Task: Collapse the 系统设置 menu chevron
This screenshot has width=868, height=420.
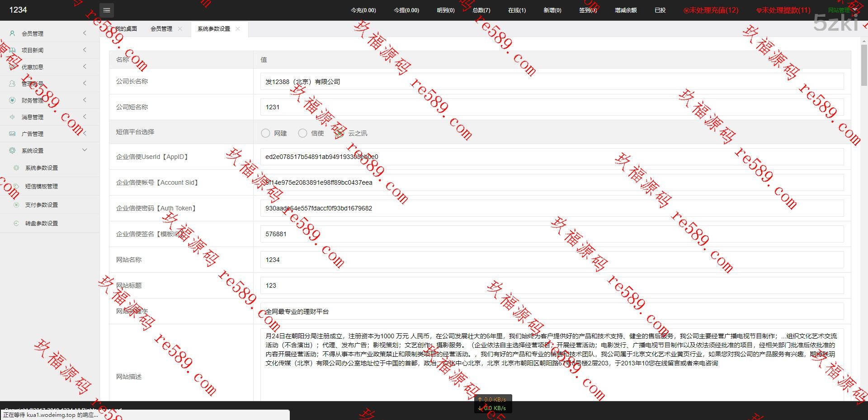Action: pos(85,150)
